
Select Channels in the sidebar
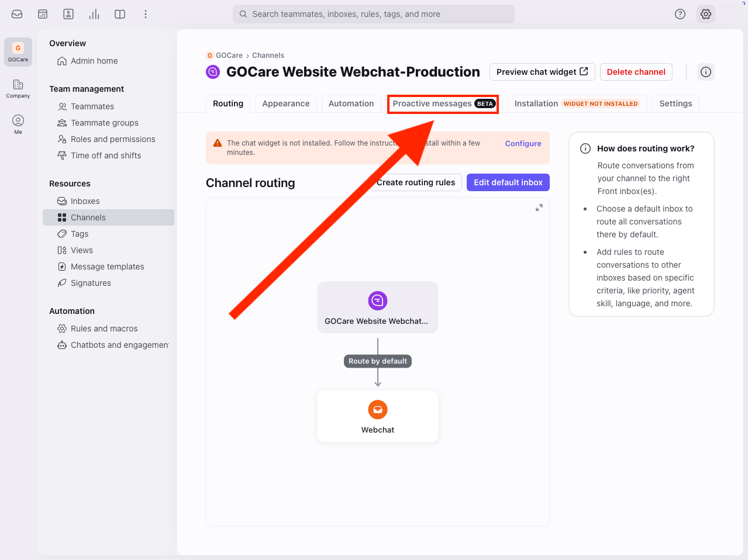tap(109, 217)
